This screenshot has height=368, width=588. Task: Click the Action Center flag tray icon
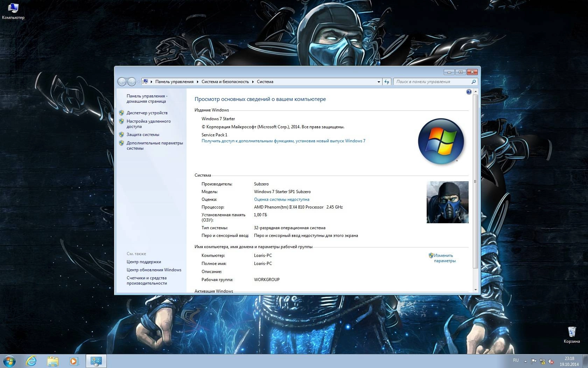(534, 361)
